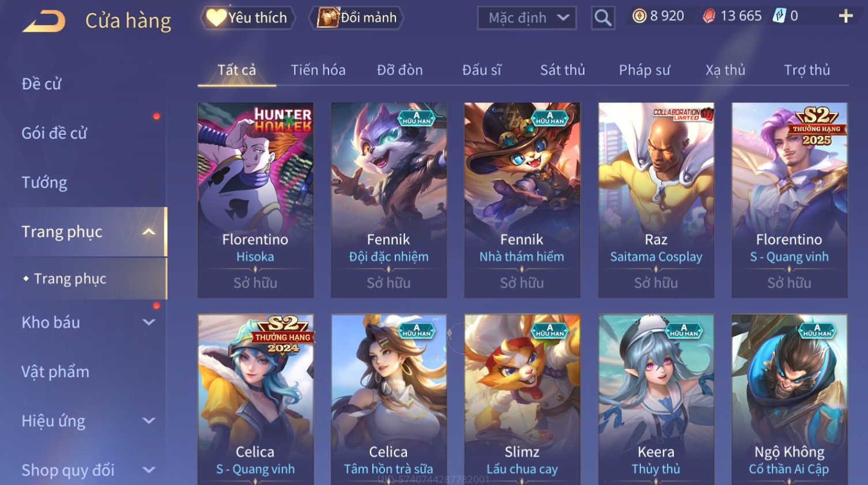
Task: Switch to the Pháp sư tab
Action: click(x=644, y=70)
